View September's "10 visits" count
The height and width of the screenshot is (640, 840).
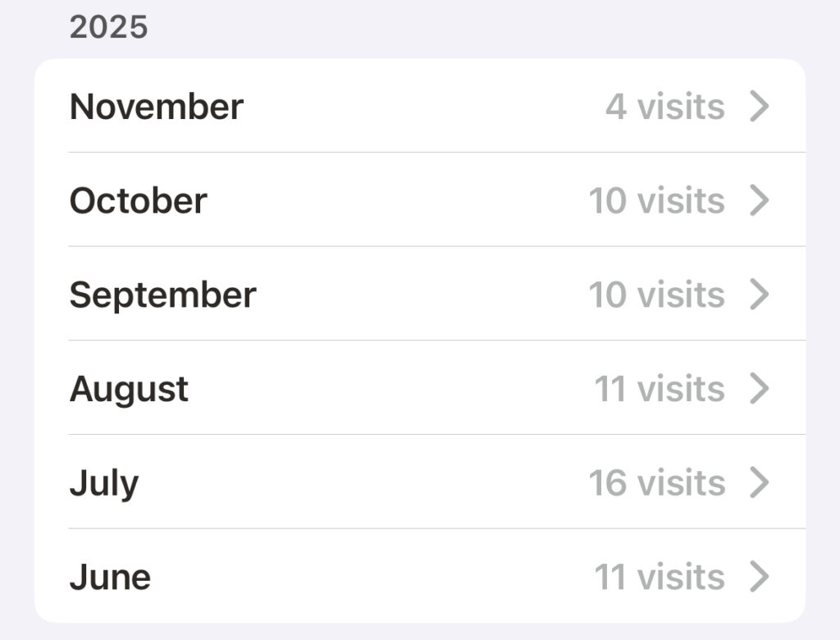(x=656, y=295)
